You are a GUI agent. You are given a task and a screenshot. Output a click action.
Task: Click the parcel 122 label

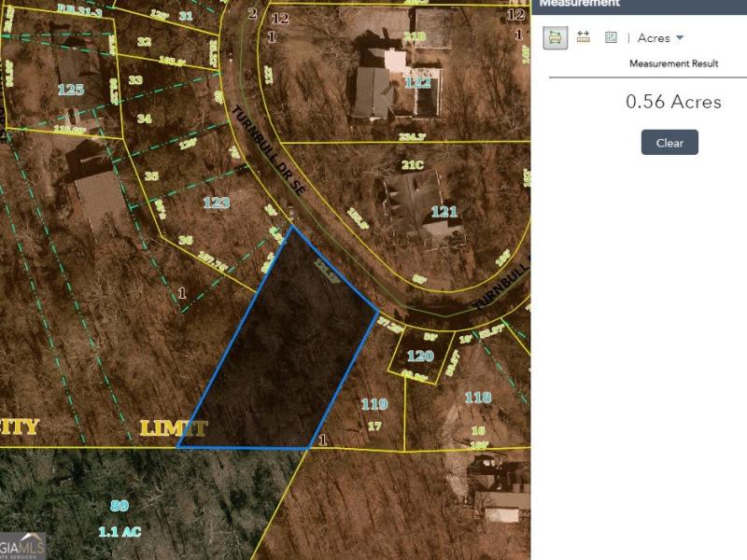(x=419, y=82)
